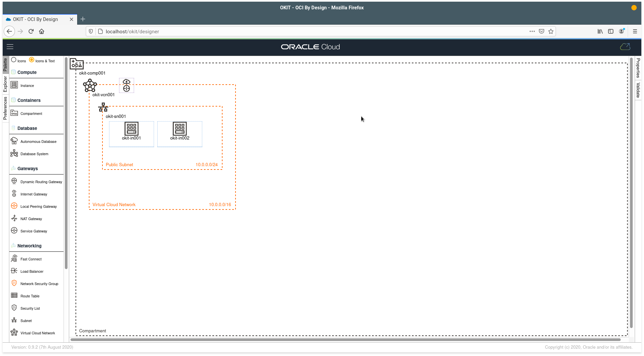Select the Compartment palette icon
644x356 pixels.
(14, 113)
